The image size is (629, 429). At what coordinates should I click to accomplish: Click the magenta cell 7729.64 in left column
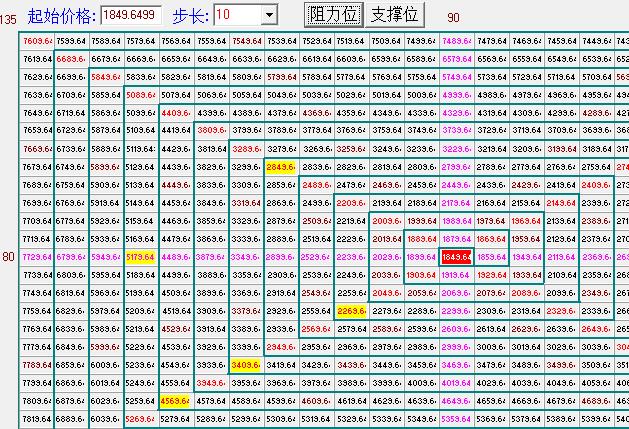coord(36,257)
